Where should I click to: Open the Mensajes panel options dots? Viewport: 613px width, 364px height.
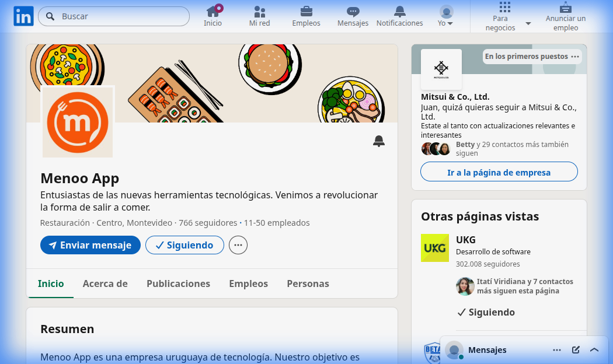pos(557,350)
